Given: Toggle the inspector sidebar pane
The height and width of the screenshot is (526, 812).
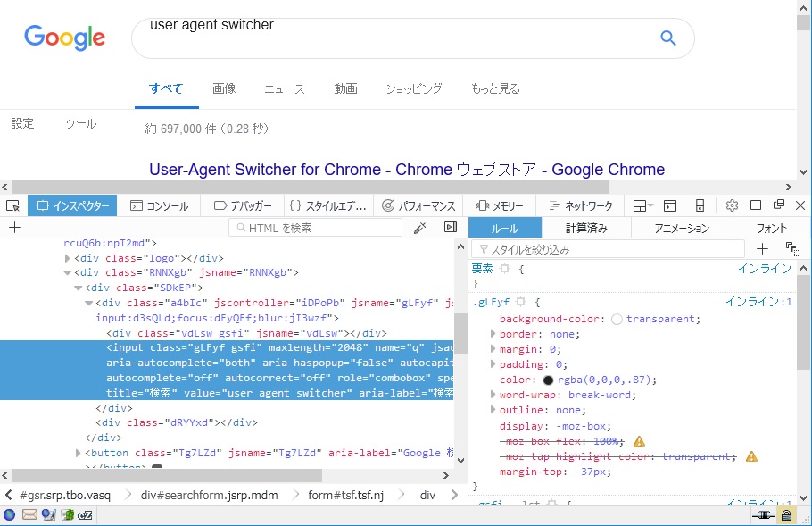Looking at the screenshot, I should pos(451,228).
